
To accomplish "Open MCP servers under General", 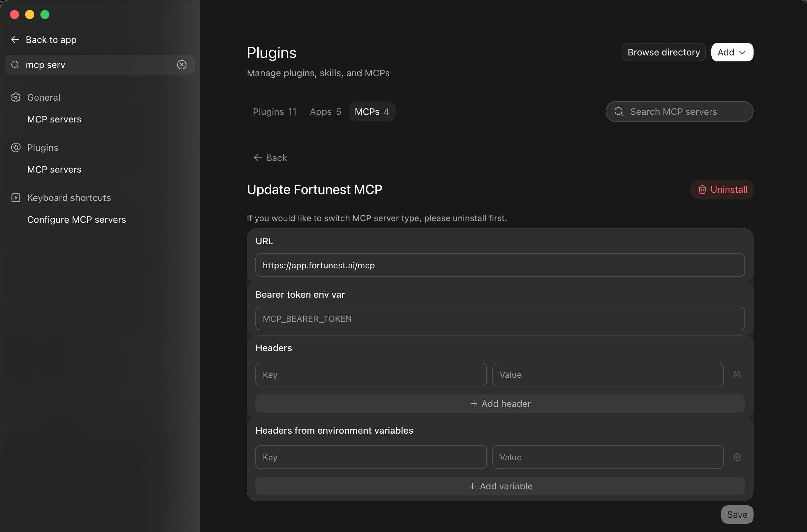I will (54, 119).
